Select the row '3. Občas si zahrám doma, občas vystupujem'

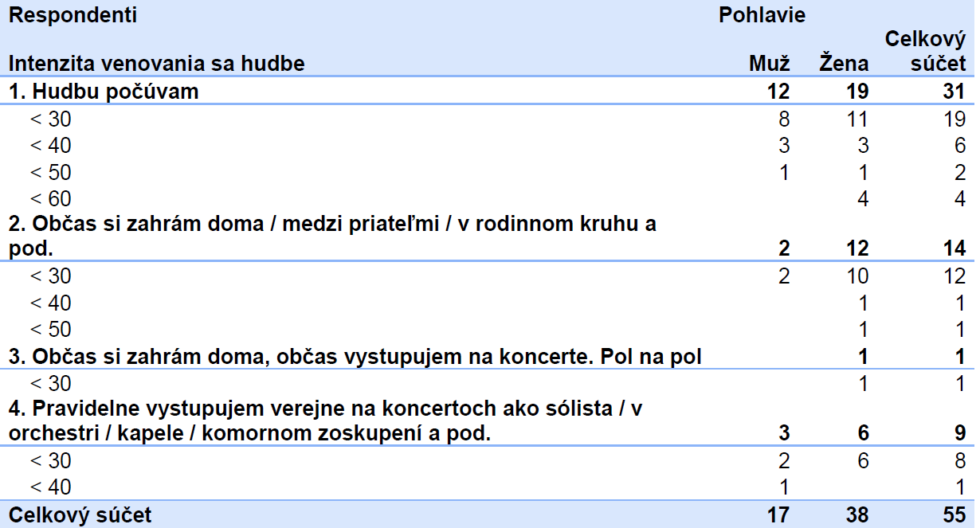tap(488, 356)
